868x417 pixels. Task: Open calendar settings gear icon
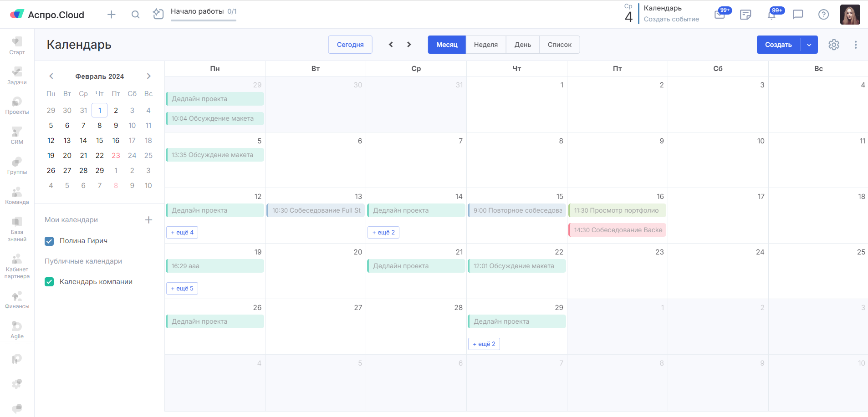[x=834, y=45]
